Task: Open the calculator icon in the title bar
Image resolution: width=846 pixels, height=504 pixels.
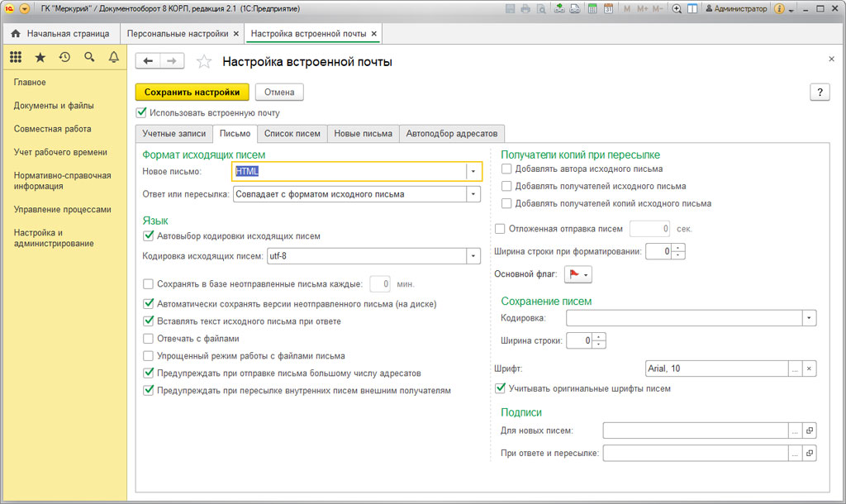Action: click(592, 9)
